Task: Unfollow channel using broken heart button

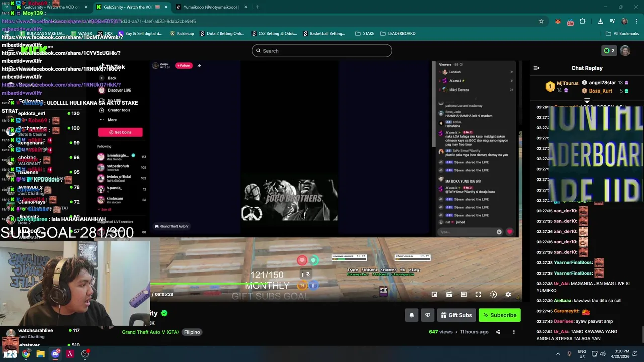Action: click(x=428, y=315)
